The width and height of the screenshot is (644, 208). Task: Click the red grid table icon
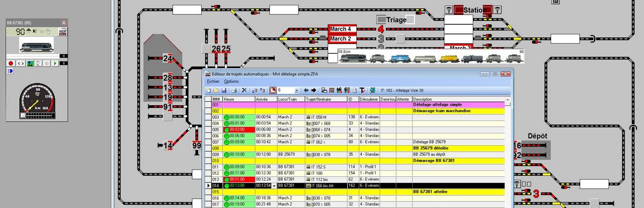click(x=332, y=91)
